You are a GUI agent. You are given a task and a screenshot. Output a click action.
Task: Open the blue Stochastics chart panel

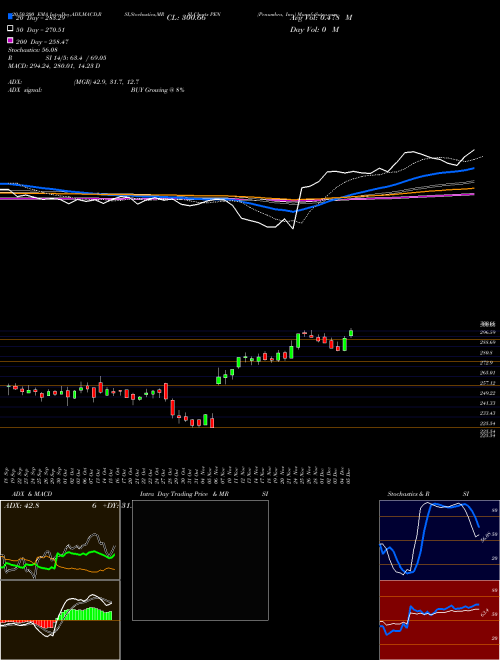click(x=439, y=540)
